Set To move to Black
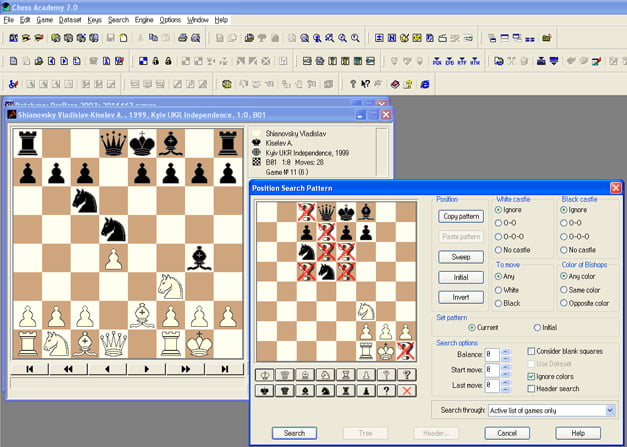 pyautogui.click(x=507, y=303)
